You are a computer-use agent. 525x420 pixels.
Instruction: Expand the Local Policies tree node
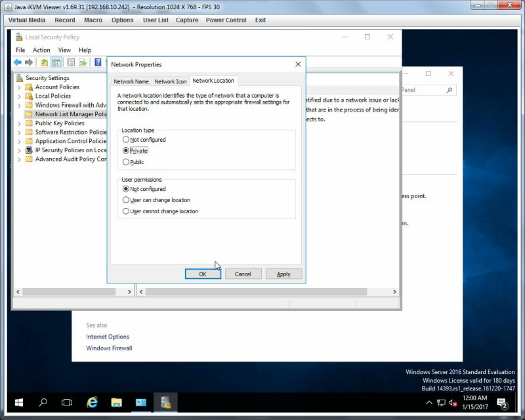pos(19,96)
